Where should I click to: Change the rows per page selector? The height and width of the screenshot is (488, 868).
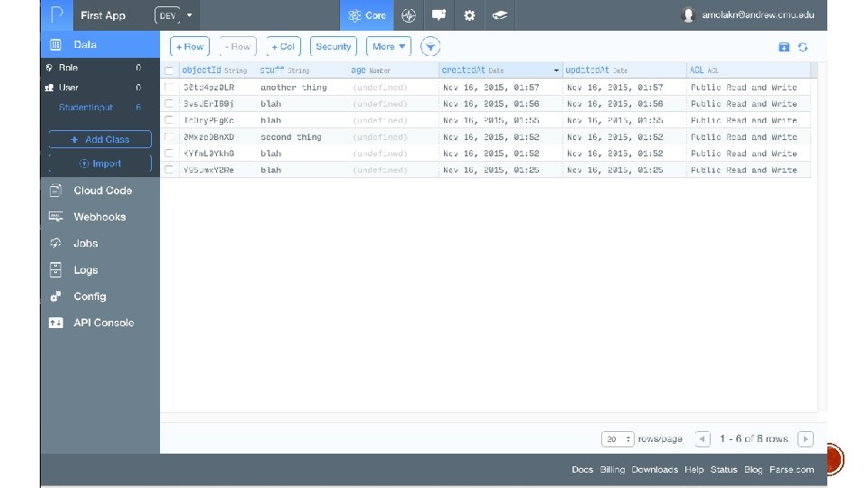tap(618, 439)
